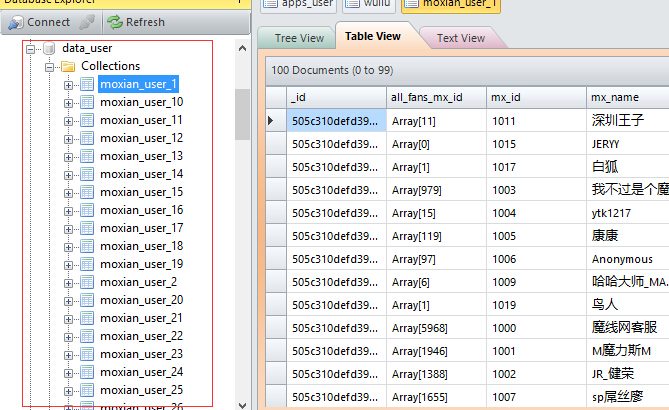Click the _id column header
Image resolution: width=669 pixels, height=410 pixels.
coord(336,97)
